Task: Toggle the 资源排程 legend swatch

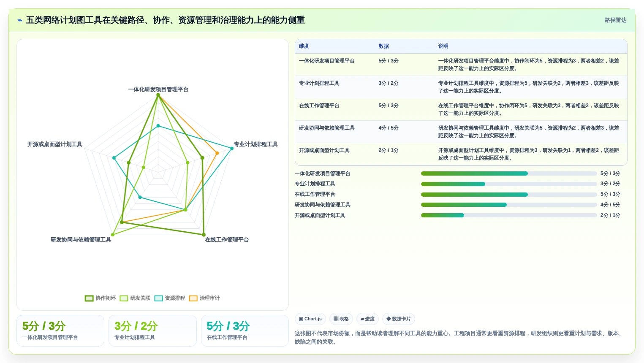Action: (158, 298)
